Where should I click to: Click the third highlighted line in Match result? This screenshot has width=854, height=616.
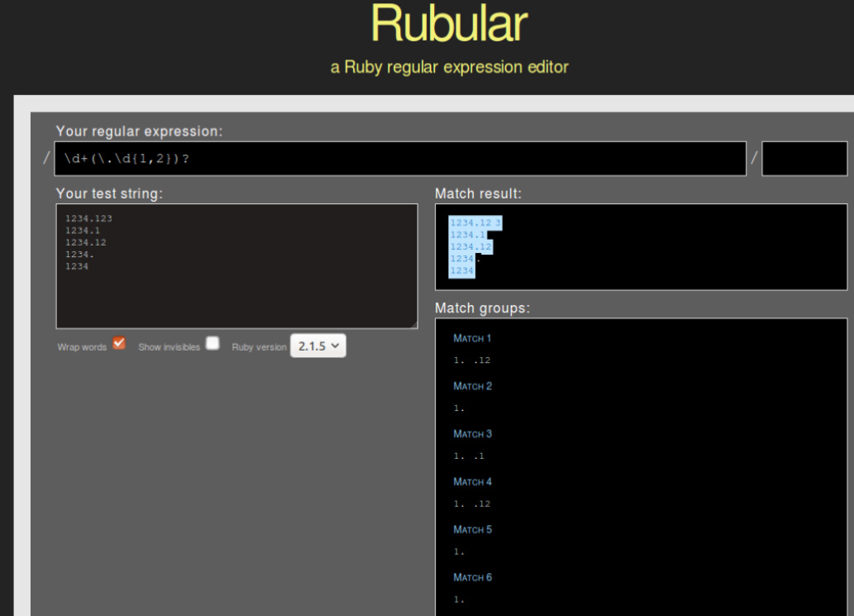[470, 246]
